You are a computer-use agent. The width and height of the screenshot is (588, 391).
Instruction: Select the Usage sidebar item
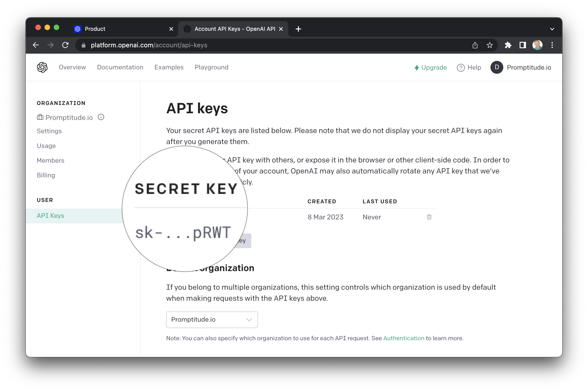(46, 145)
